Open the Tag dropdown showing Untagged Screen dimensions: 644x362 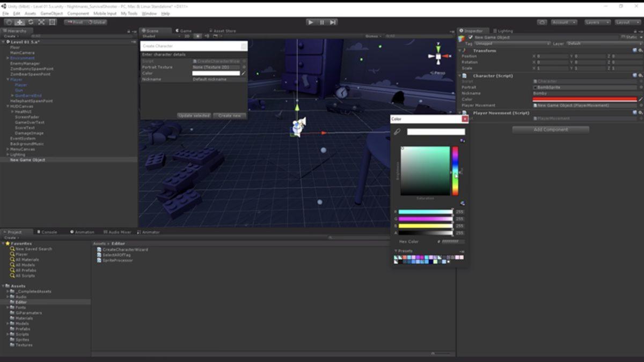[x=512, y=43]
